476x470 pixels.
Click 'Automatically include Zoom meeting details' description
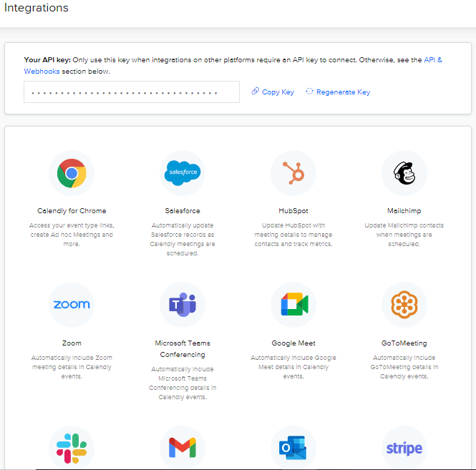pyautogui.click(x=72, y=367)
